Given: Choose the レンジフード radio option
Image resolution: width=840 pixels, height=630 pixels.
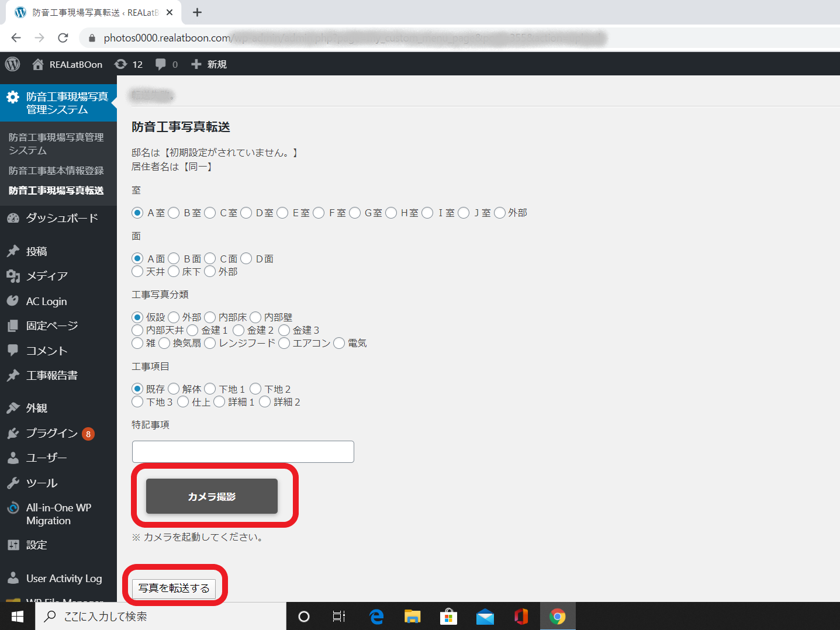Looking at the screenshot, I should tap(210, 343).
